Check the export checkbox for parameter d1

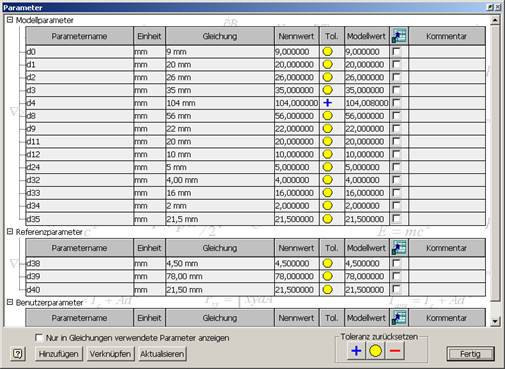tap(396, 64)
